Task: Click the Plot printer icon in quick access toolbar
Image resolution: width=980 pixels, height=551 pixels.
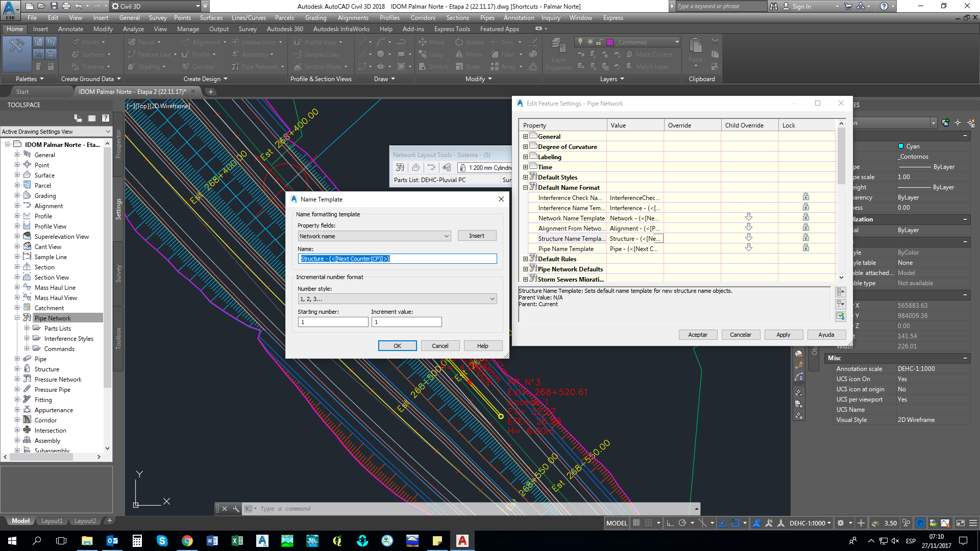Action: pyautogui.click(x=66, y=6)
